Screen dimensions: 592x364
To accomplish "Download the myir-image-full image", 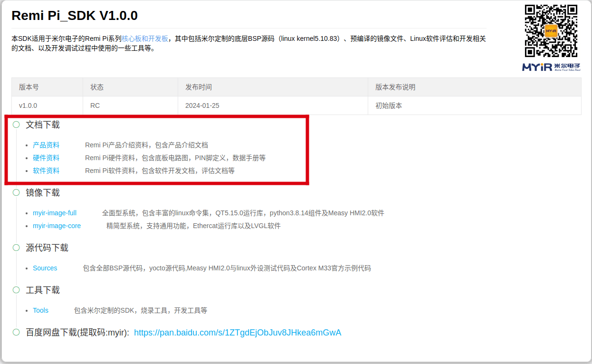I will 55,213.
